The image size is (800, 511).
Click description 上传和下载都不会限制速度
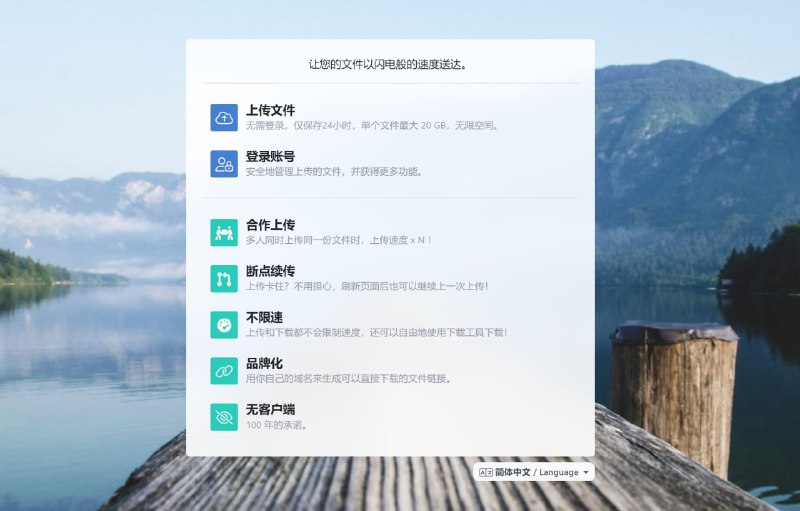coord(305,333)
